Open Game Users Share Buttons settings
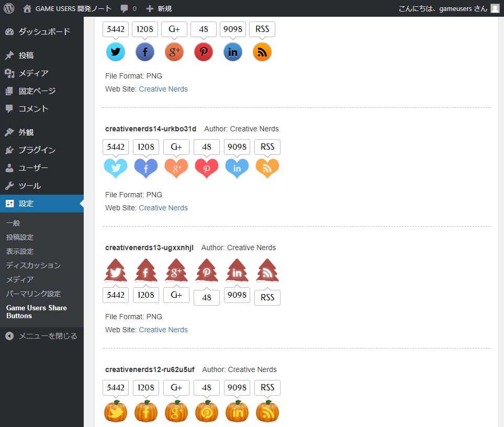504x427 pixels. click(x=37, y=312)
